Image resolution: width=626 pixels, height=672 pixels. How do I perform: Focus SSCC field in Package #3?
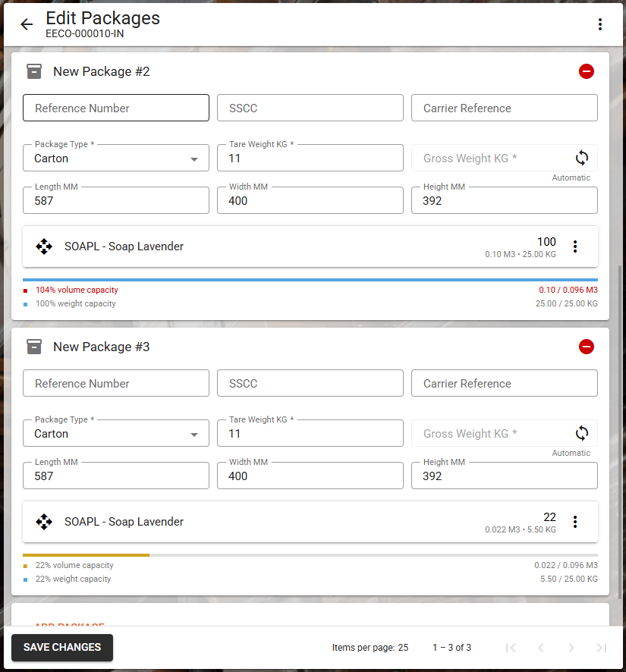click(310, 383)
